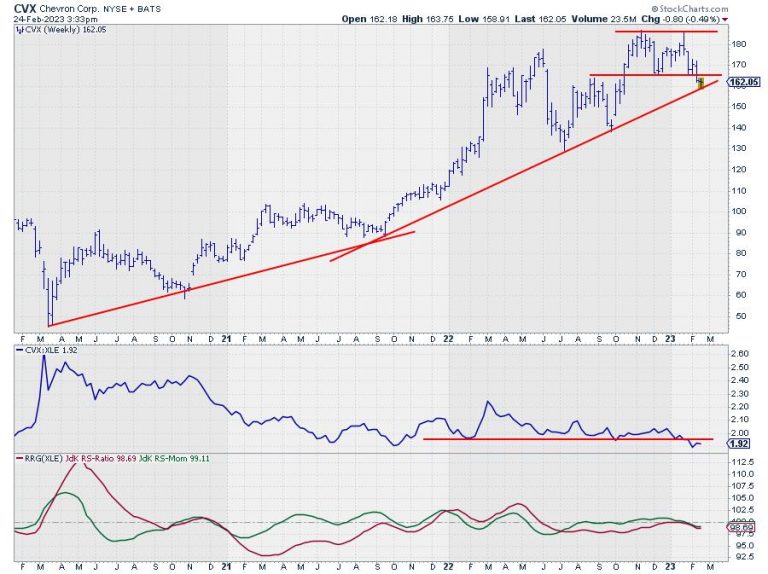Viewport: 768px width, 574px height.
Task: Click the 98.69 value tag on the RRG axis
Action: 741,528
